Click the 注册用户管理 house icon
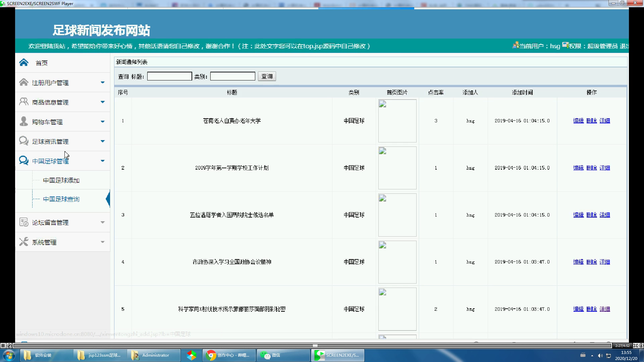 (23, 82)
